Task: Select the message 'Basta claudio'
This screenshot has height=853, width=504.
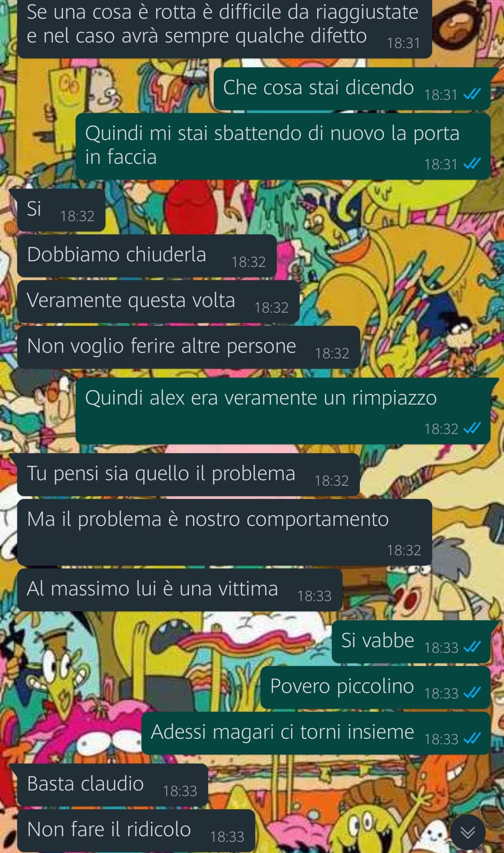Action: pos(112,785)
